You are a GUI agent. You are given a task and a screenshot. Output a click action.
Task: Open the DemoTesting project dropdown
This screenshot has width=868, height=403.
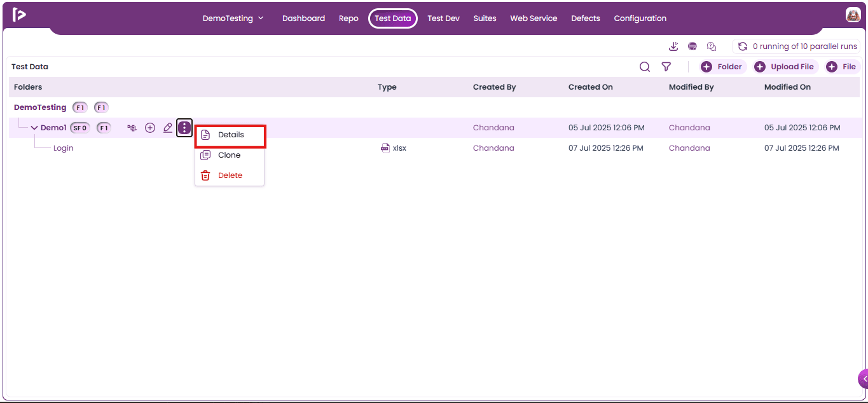[233, 18]
